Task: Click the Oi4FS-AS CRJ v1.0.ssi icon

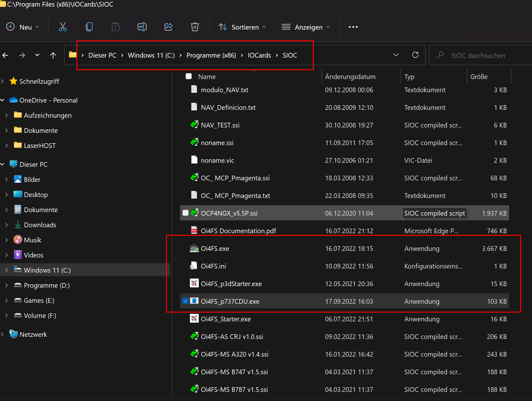Action: pyautogui.click(x=194, y=336)
